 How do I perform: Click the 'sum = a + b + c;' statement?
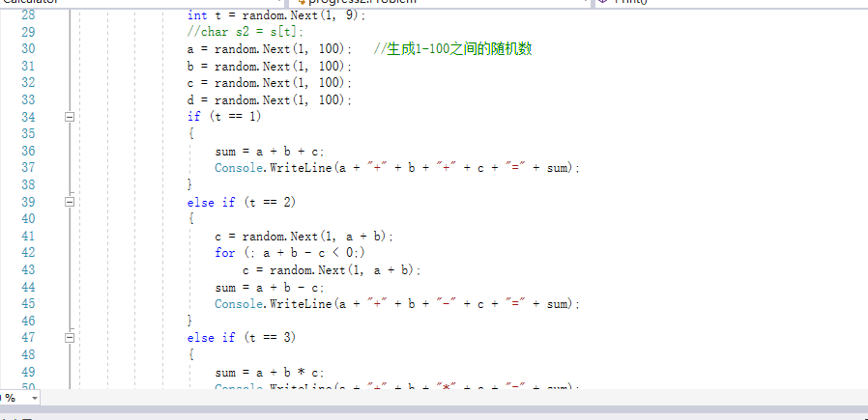pos(270,152)
